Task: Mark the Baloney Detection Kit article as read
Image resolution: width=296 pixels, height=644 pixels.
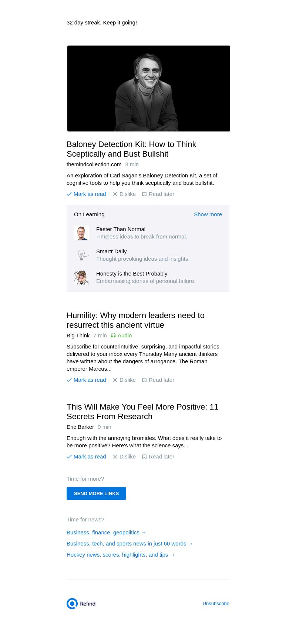Action: pyautogui.click(x=86, y=194)
